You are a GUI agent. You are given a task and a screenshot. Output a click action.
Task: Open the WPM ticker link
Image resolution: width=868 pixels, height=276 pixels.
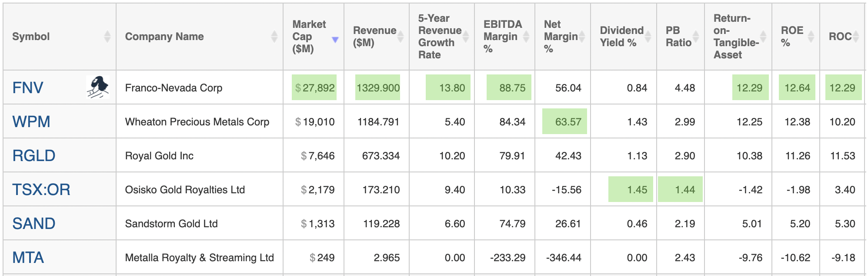pos(31,122)
